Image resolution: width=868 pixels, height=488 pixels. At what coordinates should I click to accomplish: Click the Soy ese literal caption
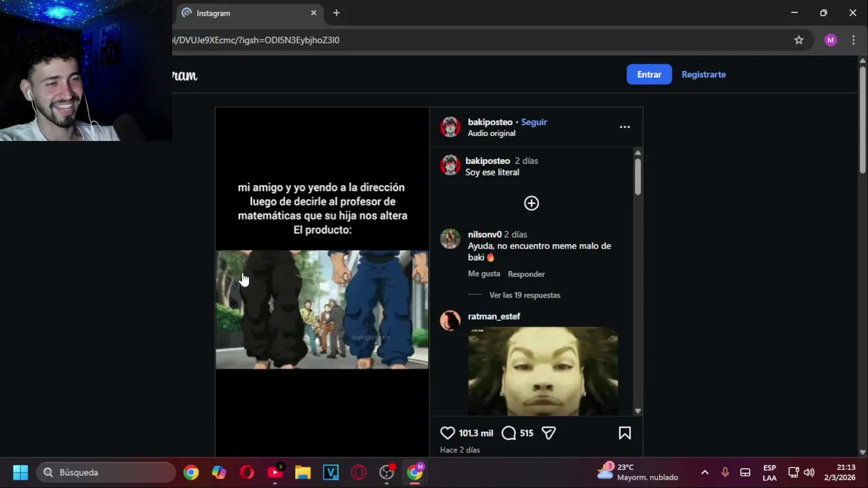[492, 172]
